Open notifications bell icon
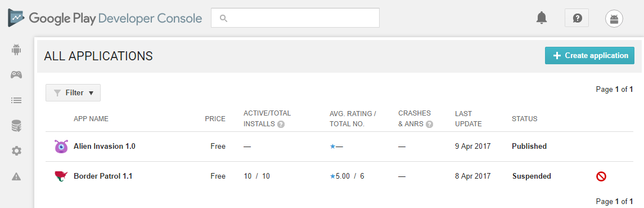 coord(542,17)
